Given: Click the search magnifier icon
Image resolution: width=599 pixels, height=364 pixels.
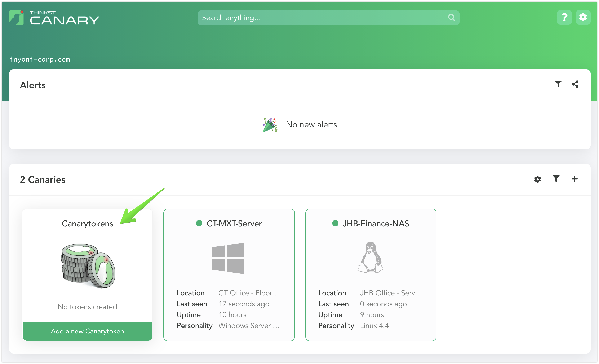Looking at the screenshot, I should pos(451,18).
